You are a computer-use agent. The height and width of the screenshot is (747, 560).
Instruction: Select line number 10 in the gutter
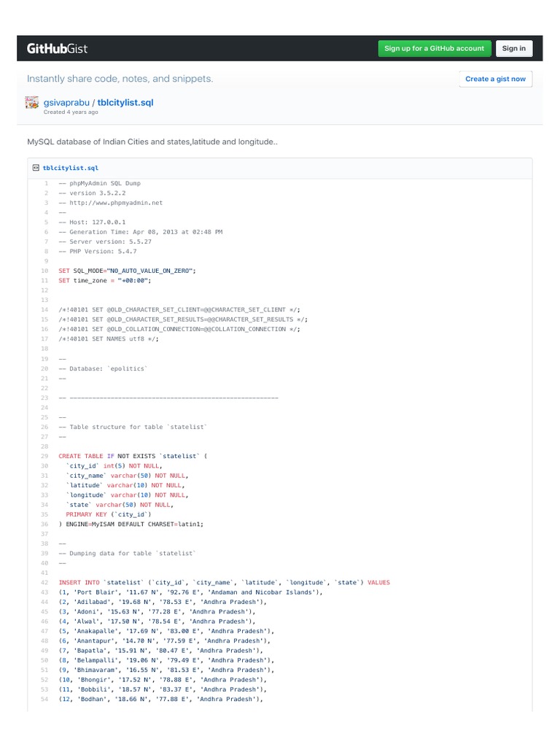tap(44, 271)
